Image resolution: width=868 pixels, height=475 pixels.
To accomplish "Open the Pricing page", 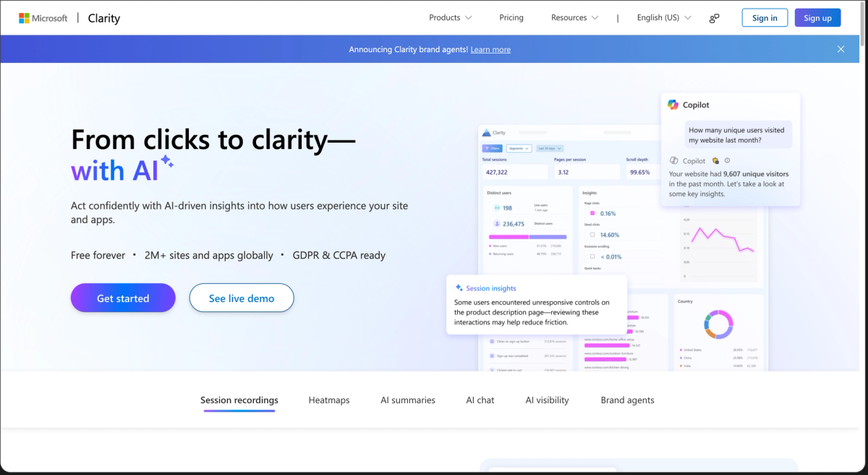I will tap(511, 17).
